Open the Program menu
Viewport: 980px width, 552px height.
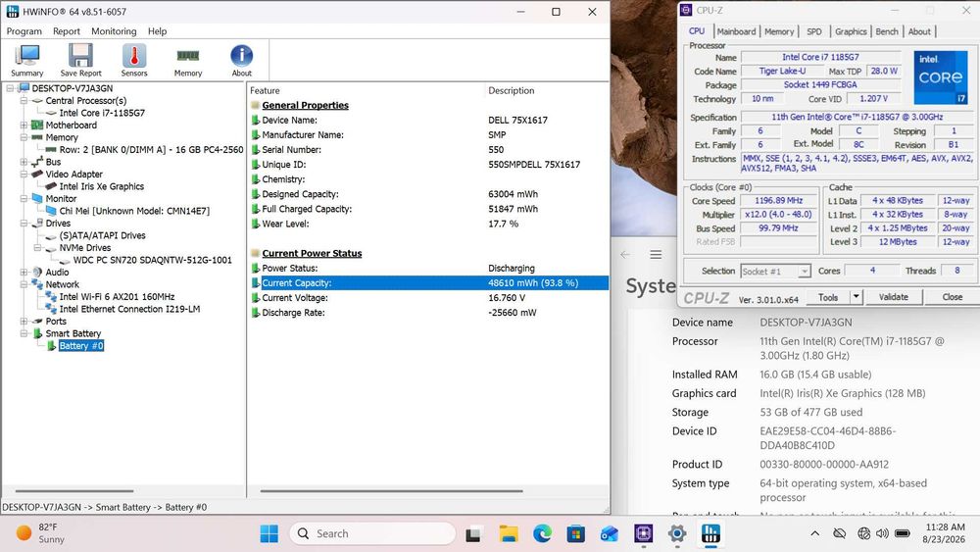click(24, 31)
